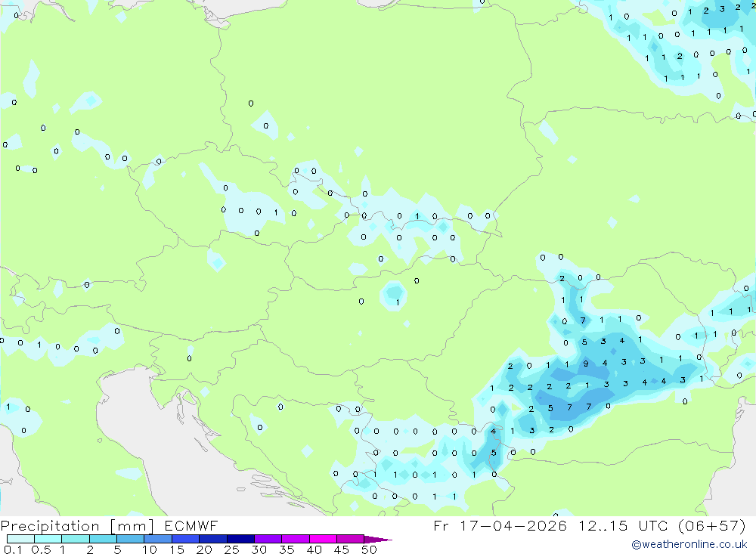This screenshot has width=756, height=554.
Task: Click the 5–10 mm legend color box
Action: point(131,539)
